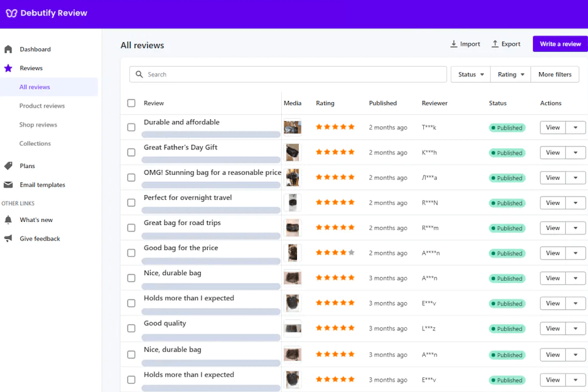Go to Dashboard in the sidebar
The height and width of the screenshot is (392, 588).
35,49
